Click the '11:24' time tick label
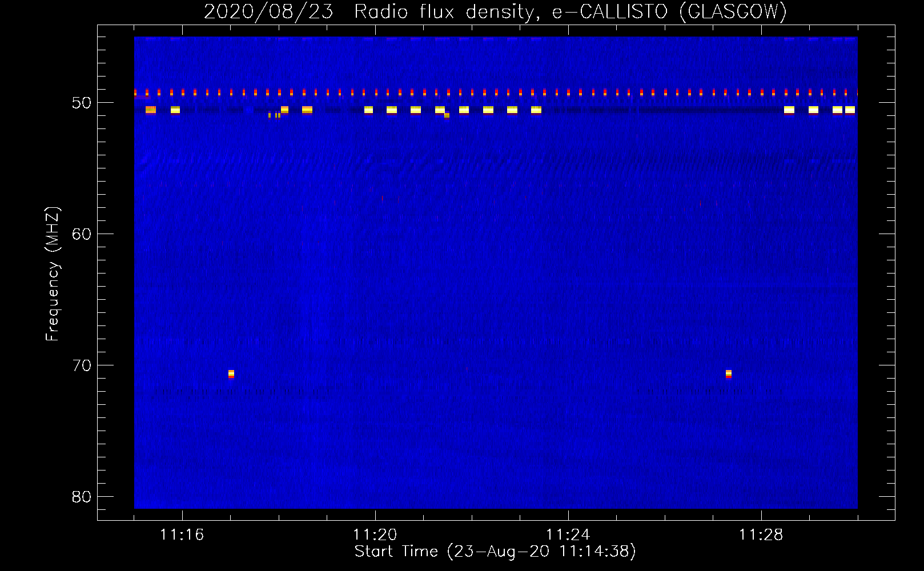 568,535
